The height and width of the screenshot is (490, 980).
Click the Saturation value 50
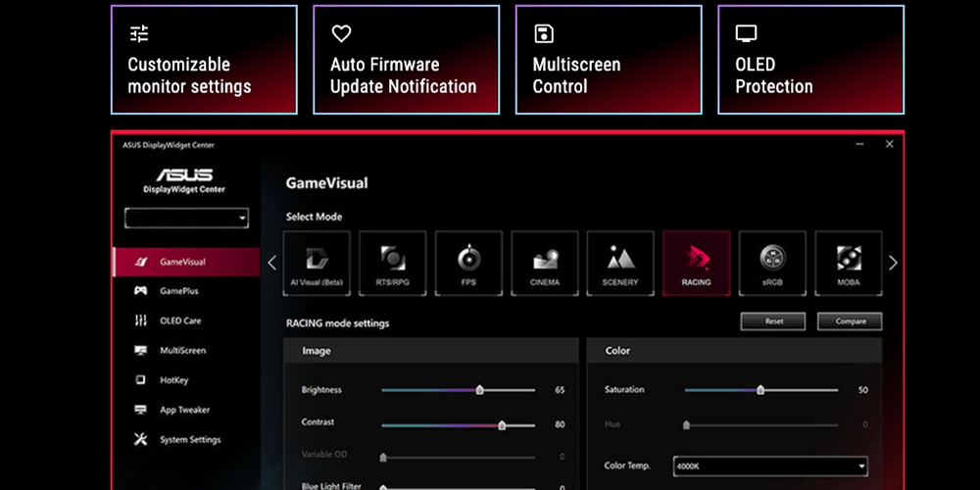point(862,390)
